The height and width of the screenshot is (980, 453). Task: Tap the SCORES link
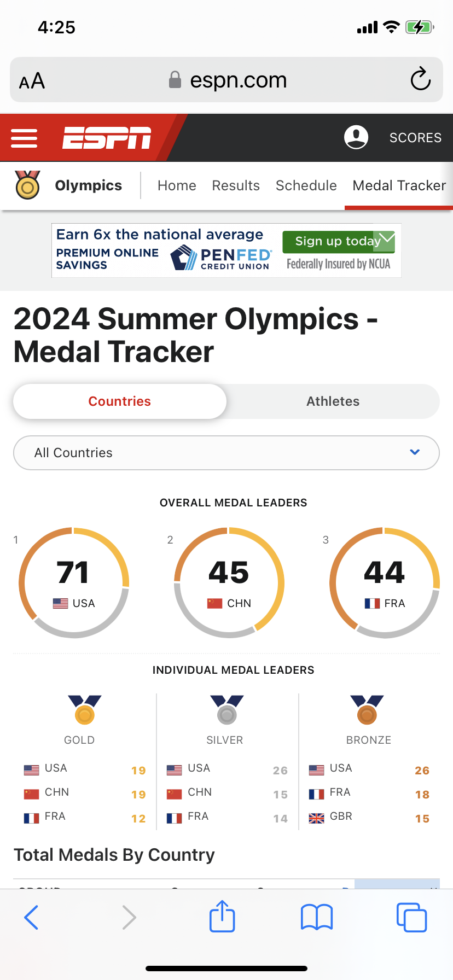(x=415, y=138)
